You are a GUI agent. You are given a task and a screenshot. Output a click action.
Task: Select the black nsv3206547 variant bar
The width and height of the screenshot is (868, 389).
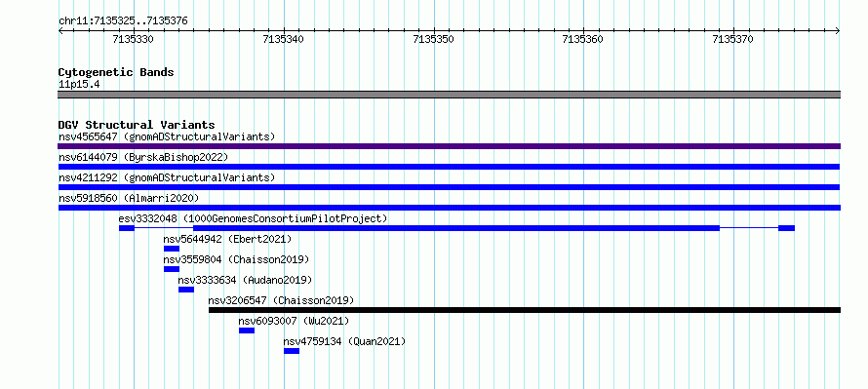click(x=525, y=310)
